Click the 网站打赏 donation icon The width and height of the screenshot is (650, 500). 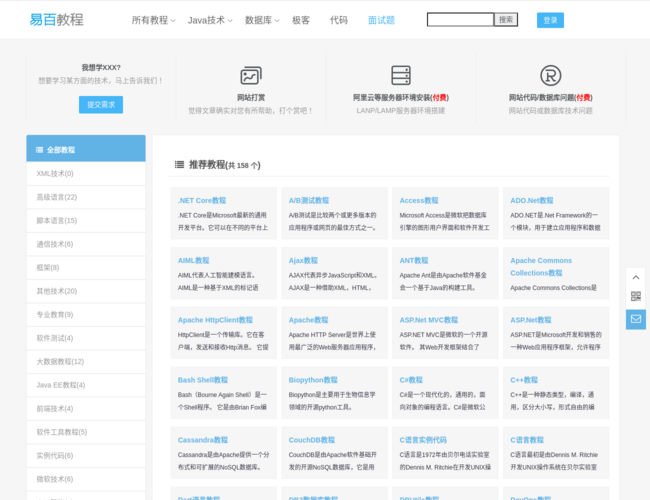tap(251, 76)
